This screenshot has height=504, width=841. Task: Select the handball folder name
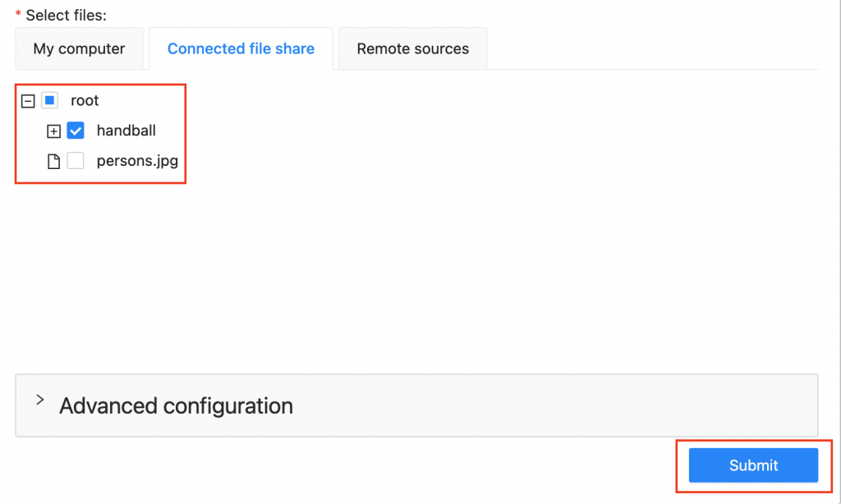click(126, 131)
